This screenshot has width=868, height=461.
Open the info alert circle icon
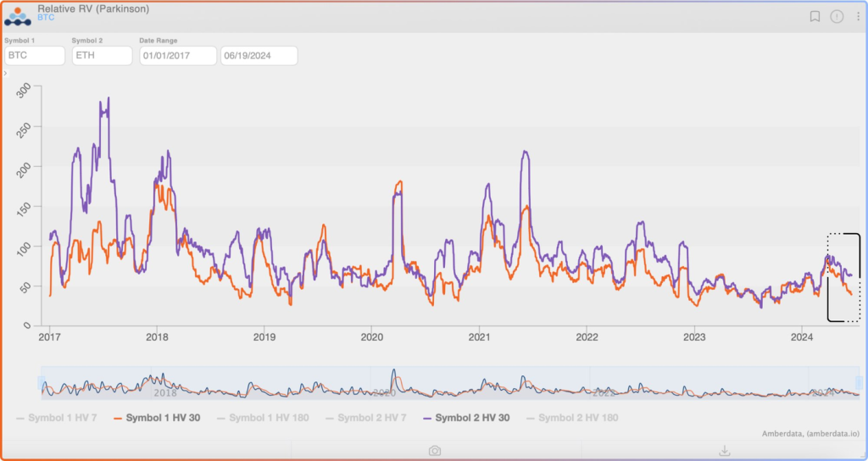pyautogui.click(x=837, y=16)
